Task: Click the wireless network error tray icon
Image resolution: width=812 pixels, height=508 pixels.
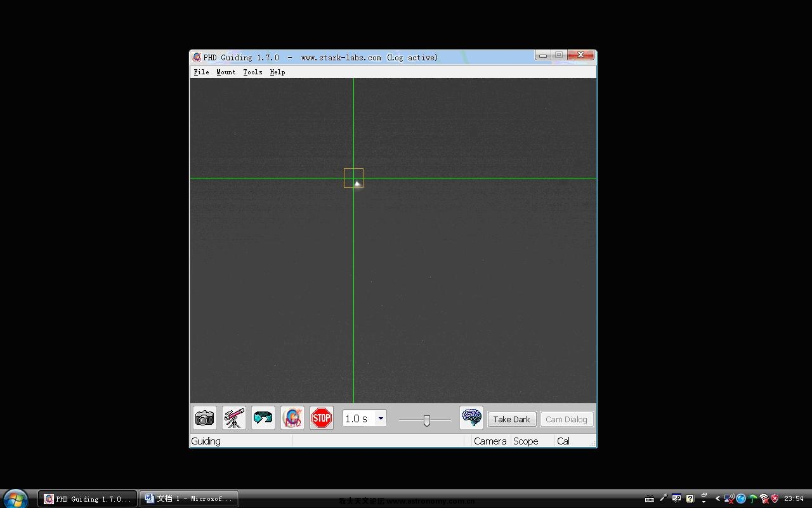Action: [764, 498]
